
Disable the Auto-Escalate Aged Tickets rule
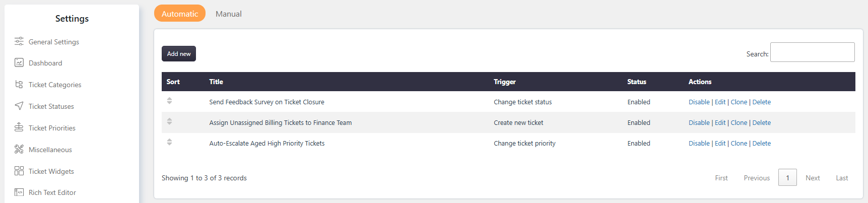click(x=699, y=143)
